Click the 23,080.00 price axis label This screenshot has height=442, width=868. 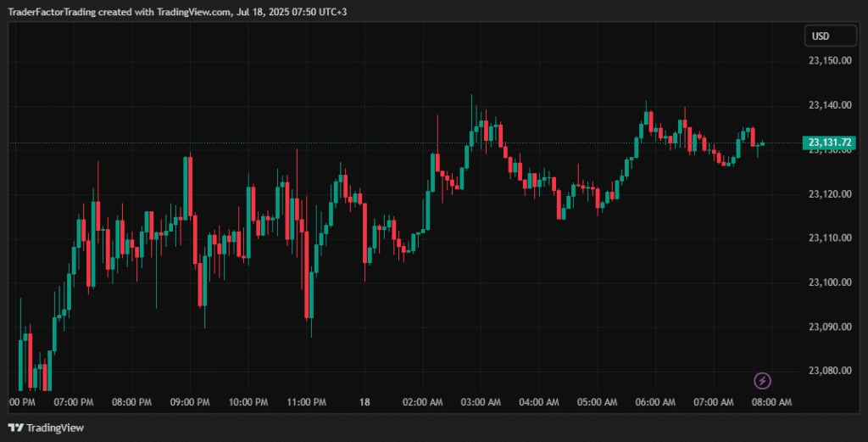point(830,371)
